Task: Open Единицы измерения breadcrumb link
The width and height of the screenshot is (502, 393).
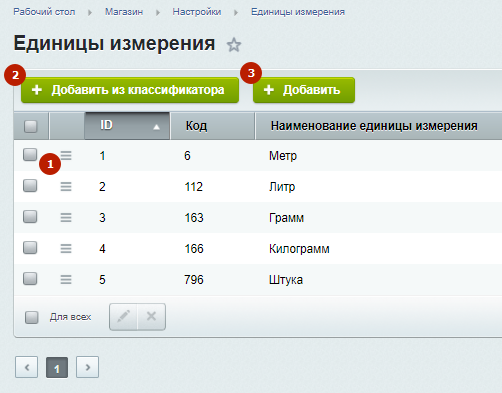Action: 298,12
